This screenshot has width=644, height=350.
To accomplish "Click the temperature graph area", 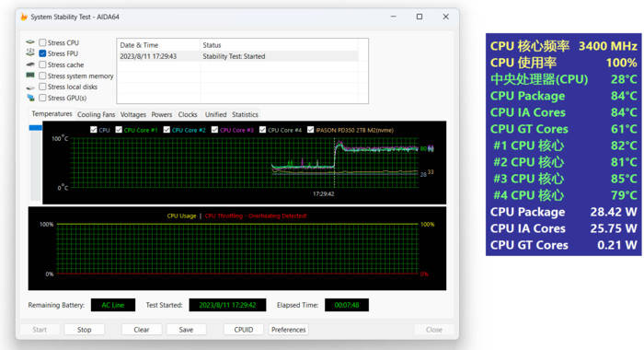I will (x=246, y=163).
